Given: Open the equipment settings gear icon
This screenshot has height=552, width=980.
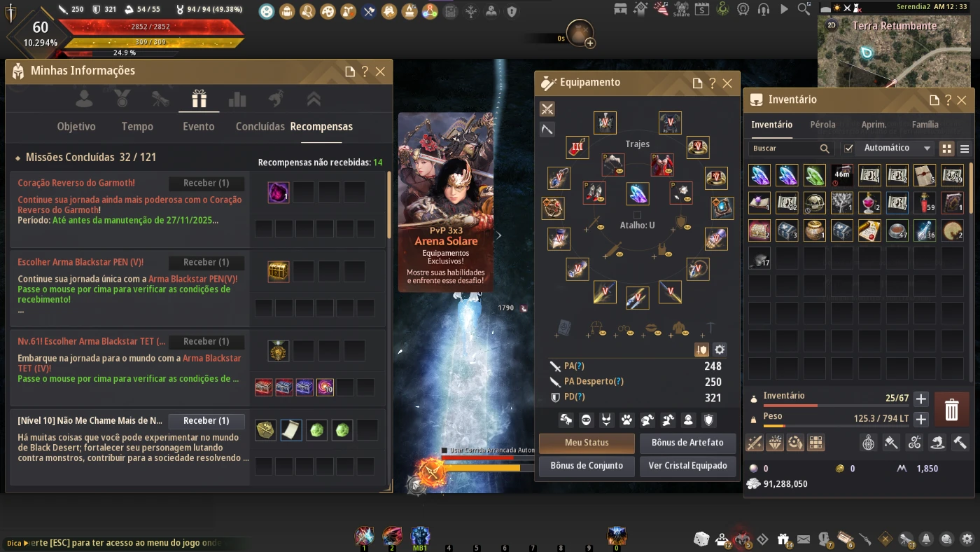Looking at the screenshot, I should [x=719, y=350].
